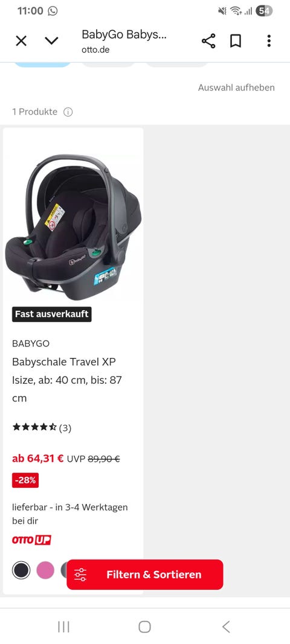This screenshot has width=290, height=644.
Task: Tap the ab 64,31 € price
Action: pyautogui.click(x=38, y=458)
